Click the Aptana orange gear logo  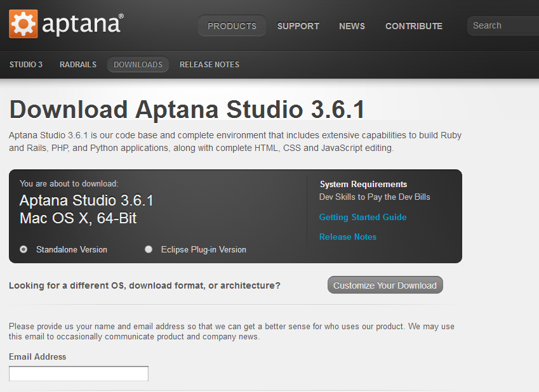click(x=23, y=24)
